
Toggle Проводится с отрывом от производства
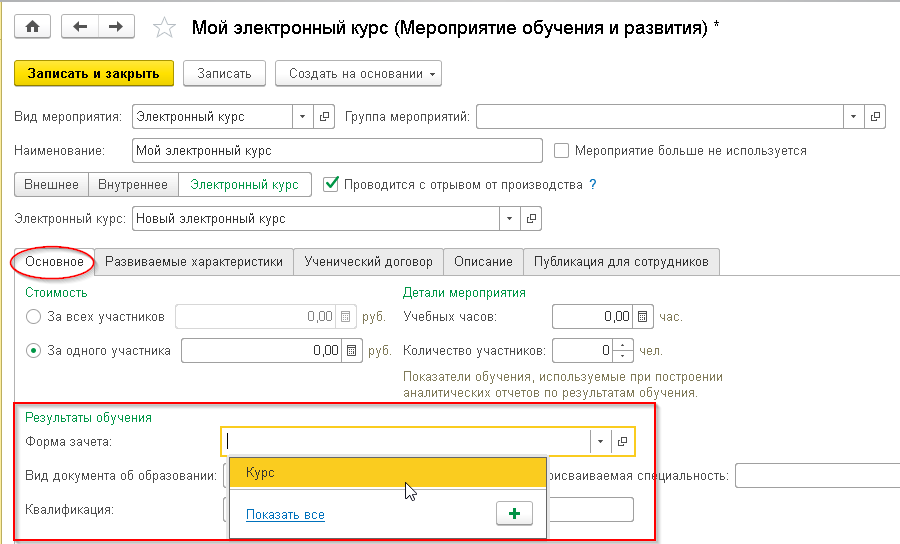[x=332, y=184]
